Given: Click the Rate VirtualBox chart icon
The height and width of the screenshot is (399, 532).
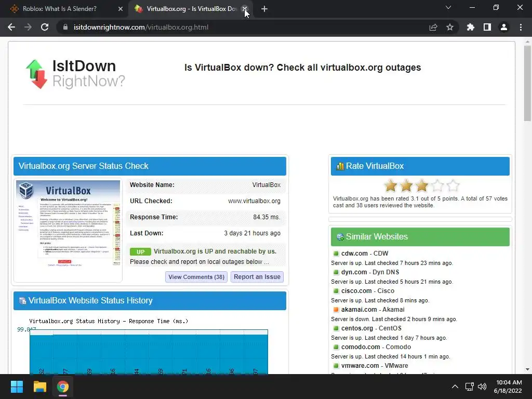Looking at the screenshot, I should [x=340, y=166].
